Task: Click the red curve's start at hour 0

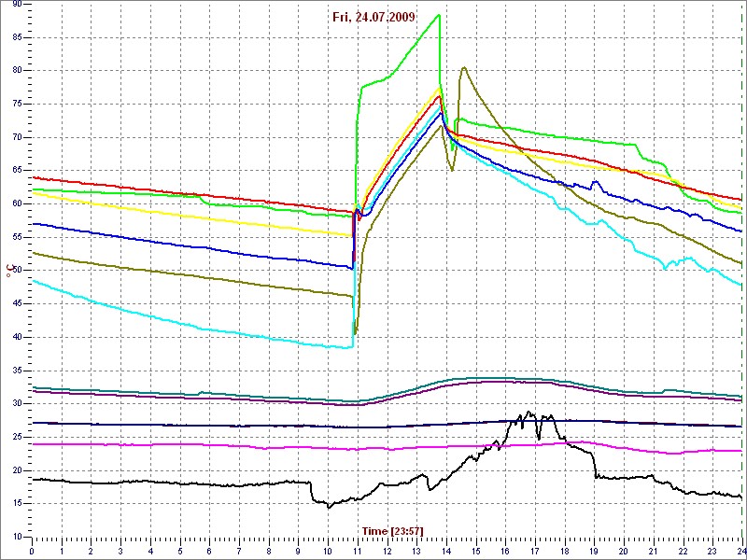Action: pos(33,177)
